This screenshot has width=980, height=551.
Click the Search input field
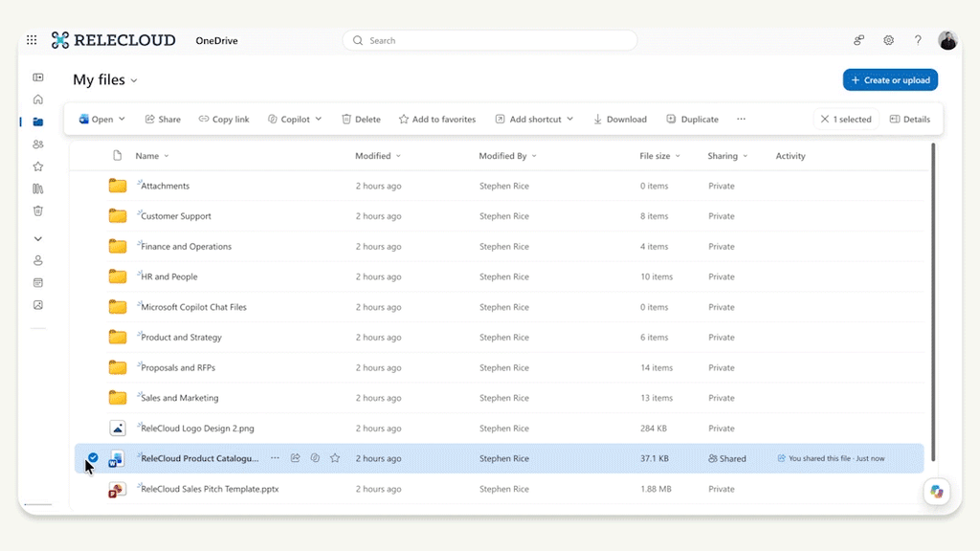(x=490, y=40)
